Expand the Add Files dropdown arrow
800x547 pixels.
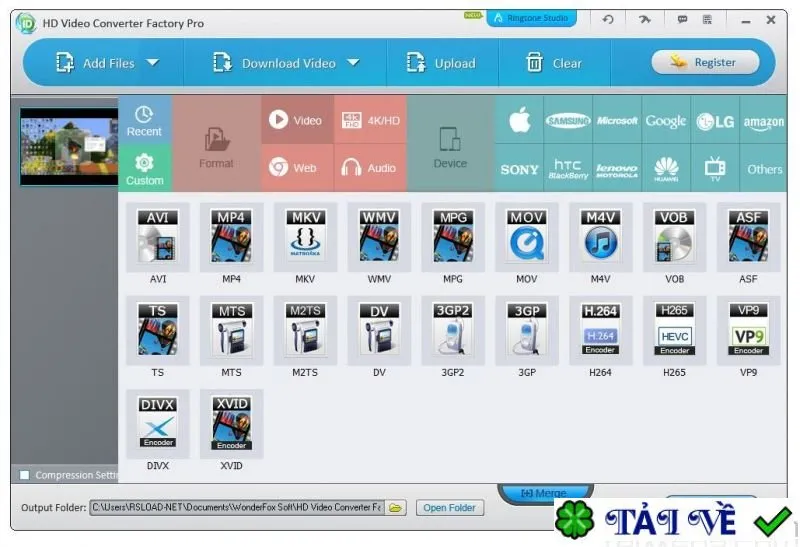pyautogui.click(x=153, y=63)
